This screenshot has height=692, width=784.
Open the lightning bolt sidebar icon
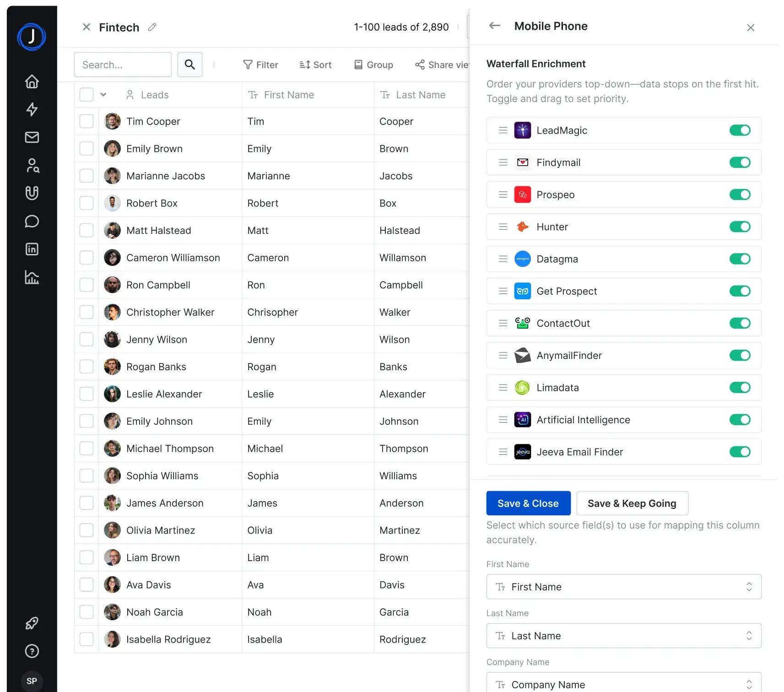pyautogui.click(x=32, y=109)
